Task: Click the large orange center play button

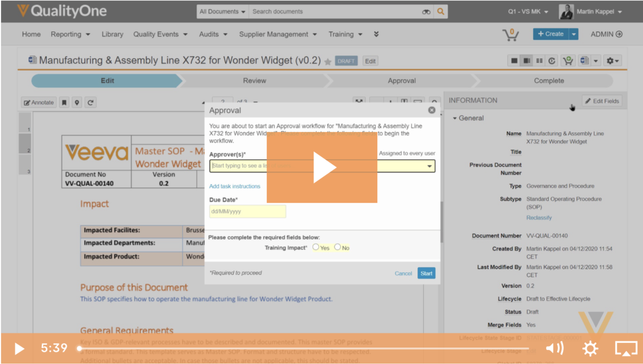Action: [322, 167]
